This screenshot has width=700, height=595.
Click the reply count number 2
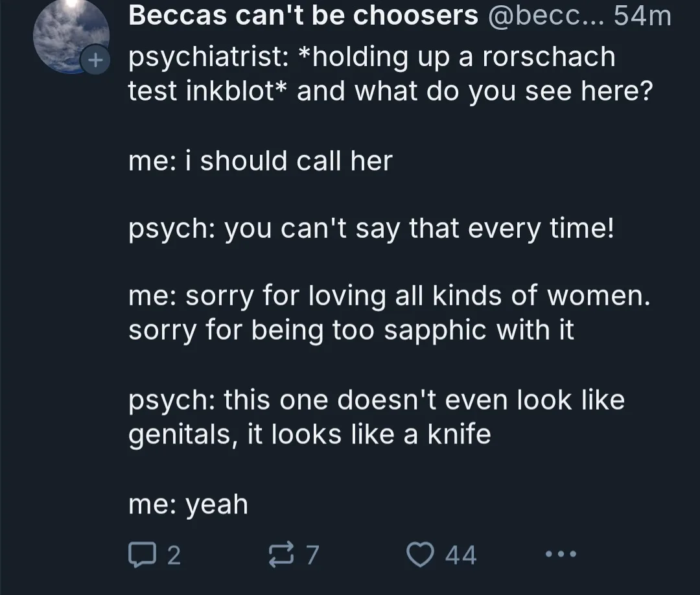(x=174, y=555)
